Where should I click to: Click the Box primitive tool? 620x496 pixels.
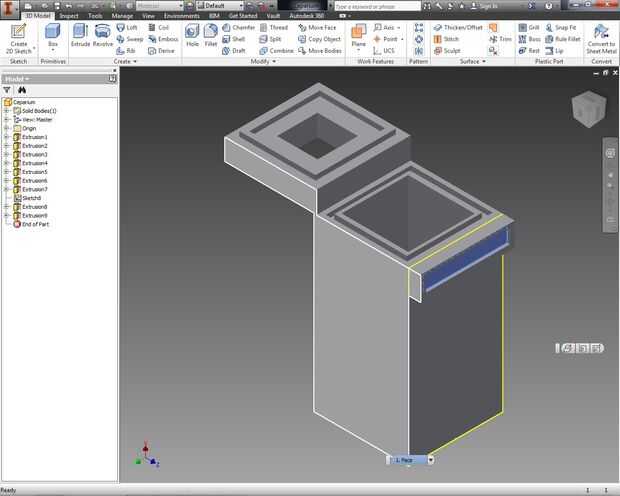(x=53, y=37)
